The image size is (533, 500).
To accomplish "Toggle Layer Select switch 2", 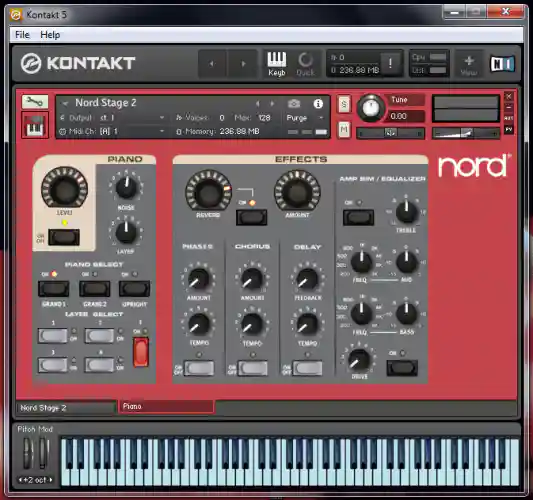I will 99,336.
